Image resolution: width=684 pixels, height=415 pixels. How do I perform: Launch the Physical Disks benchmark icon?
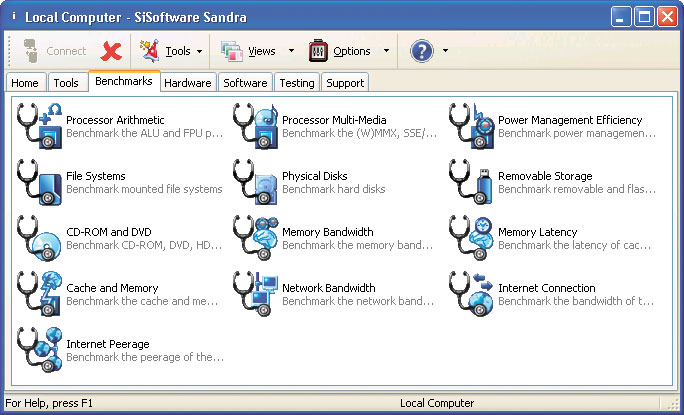255,182
